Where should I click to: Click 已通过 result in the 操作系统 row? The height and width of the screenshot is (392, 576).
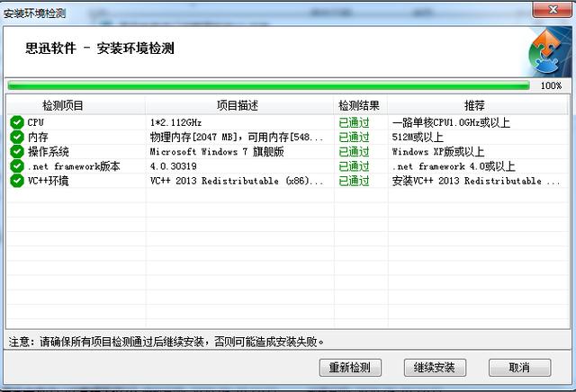point(354,152)
